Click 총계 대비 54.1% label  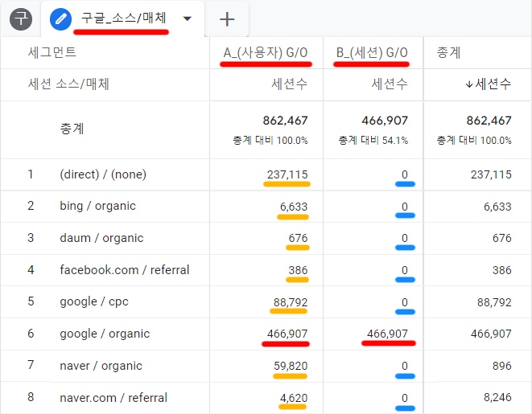[373, 140]
